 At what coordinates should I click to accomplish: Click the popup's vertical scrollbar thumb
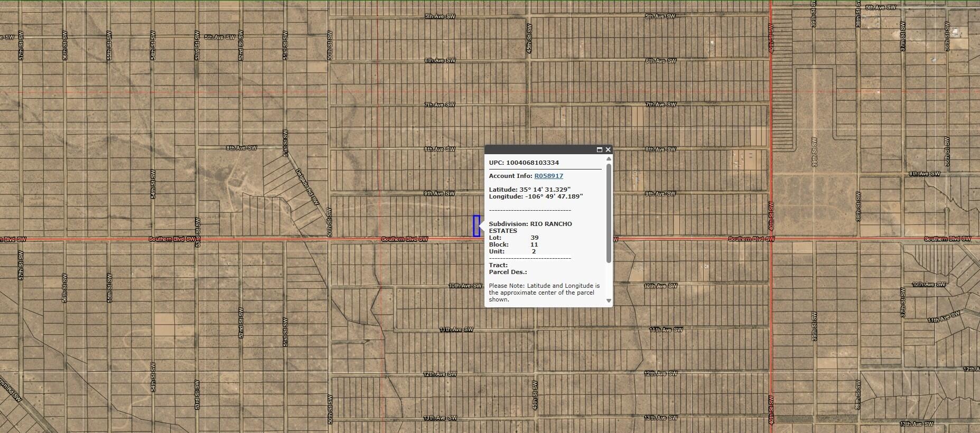(x=609, y=211)
